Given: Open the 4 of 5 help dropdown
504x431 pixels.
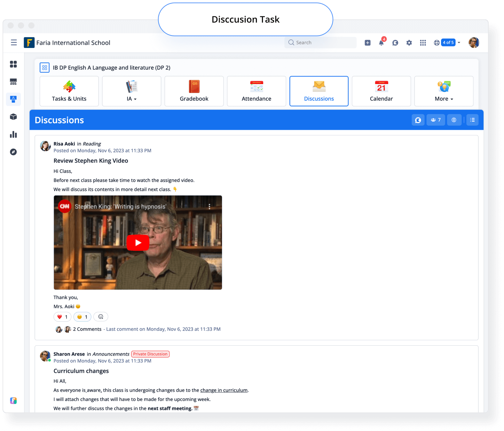Looking at the screenshot, I should pos(447,43).
